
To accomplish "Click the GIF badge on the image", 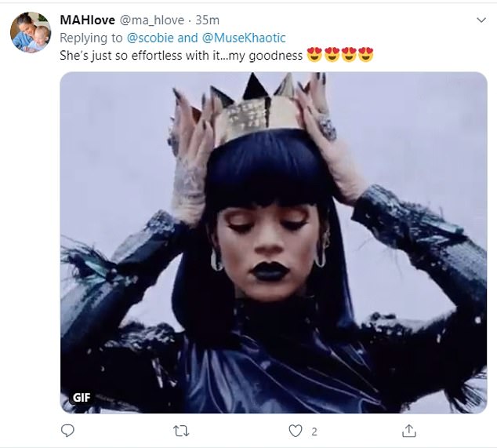I will [82, 397].
